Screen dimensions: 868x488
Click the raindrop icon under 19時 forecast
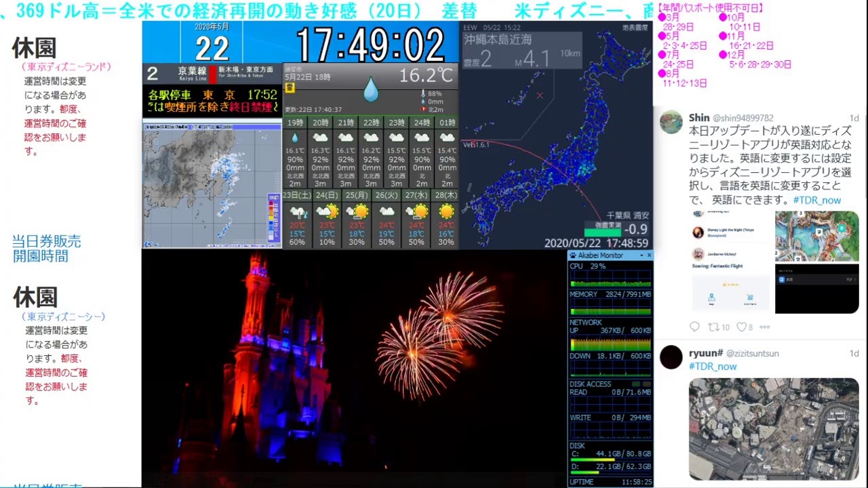(295, 138)
